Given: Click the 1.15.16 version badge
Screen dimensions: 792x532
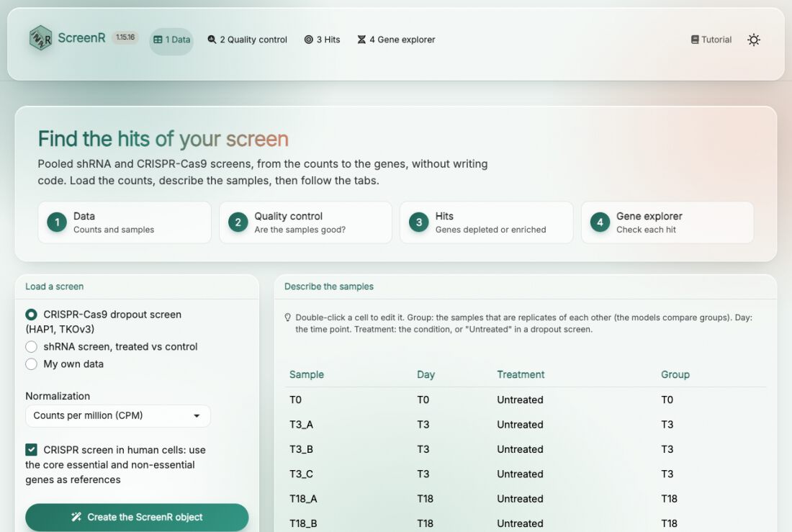Looking at the screenshot, I should coord(125,37).
